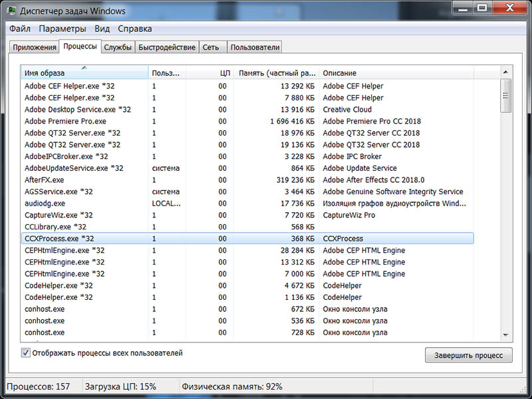Click the Adobe QT32 Server 19 136 КБ row
The height and width of the screenshot is (399, 532).
pos(247,144)
